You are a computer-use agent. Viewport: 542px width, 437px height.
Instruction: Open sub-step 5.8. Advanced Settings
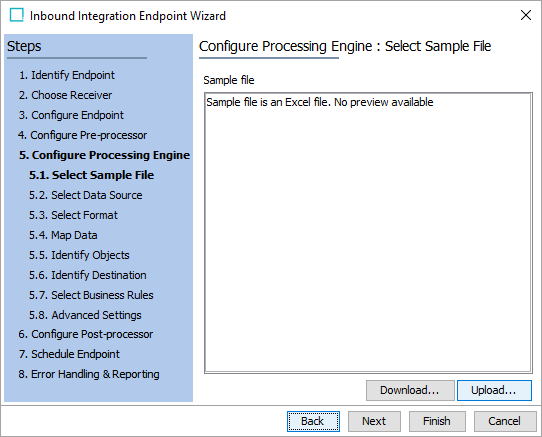tap(85, 315)
